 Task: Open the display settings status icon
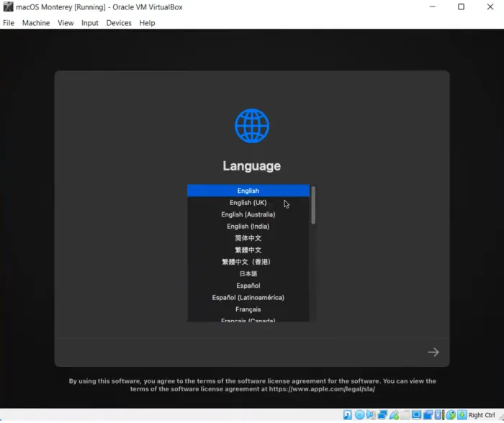416,415
